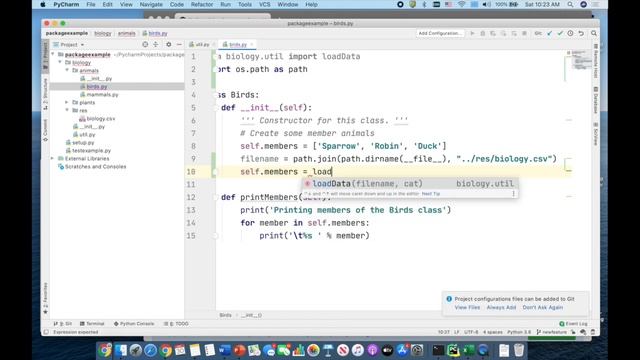Toggle the Git tool window at bottom

point(63,324)
